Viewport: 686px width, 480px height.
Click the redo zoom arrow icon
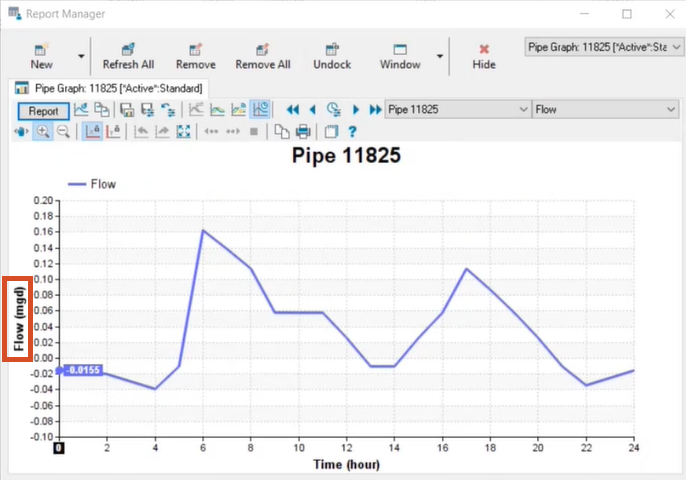[162, 131]
